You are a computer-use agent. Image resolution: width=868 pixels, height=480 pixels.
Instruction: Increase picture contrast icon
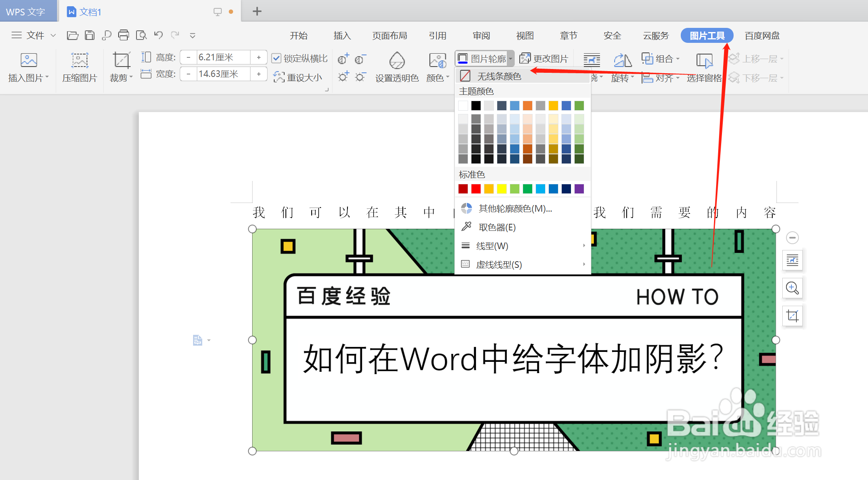point(343,59)
